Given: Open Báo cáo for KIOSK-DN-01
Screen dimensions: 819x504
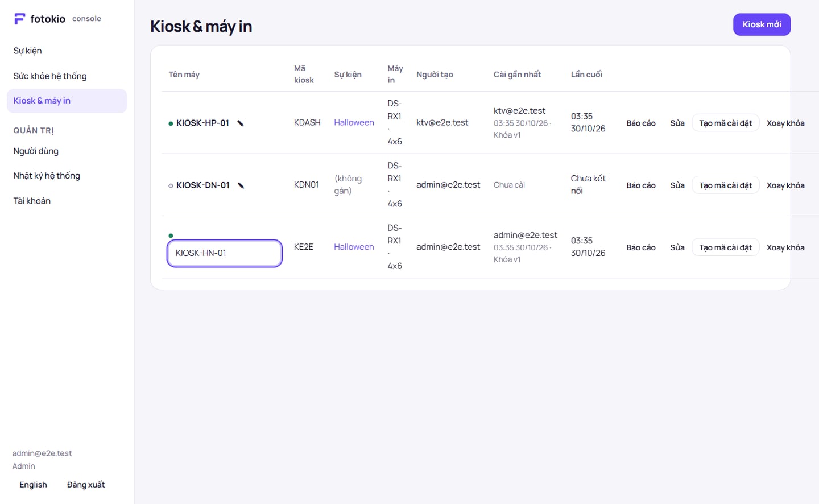Looking at the screenshot, I should pos(641,185).
